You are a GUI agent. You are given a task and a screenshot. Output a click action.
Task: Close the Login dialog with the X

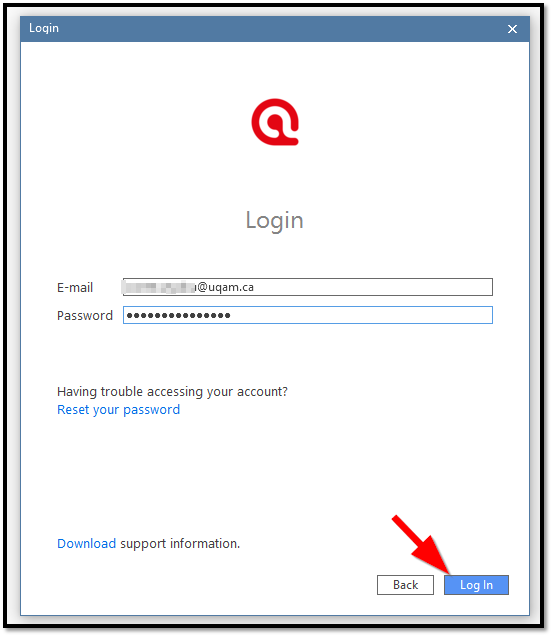513,29
